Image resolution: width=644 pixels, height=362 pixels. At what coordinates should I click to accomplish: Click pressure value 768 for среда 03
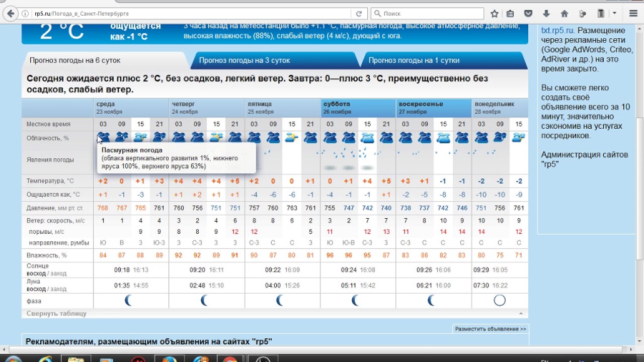point(103,208)
